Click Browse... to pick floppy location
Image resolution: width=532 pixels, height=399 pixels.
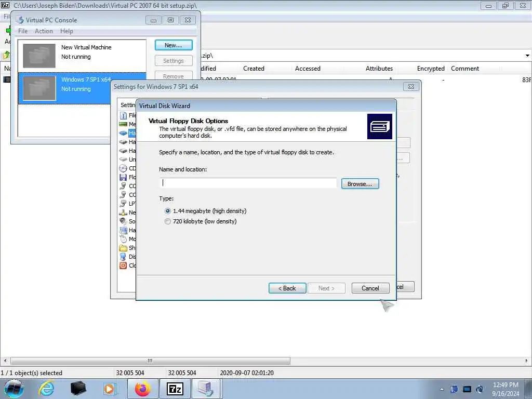(360, 183)
